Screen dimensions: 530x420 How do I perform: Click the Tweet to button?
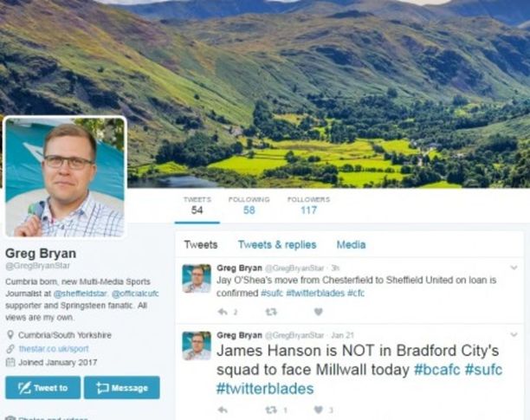point(43,388)
